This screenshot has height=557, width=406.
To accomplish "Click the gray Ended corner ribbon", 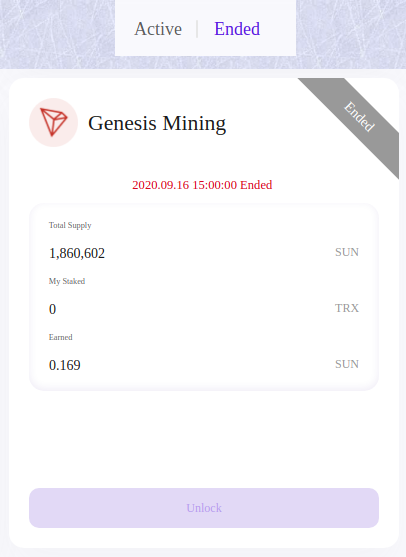I will pos(359,117).
